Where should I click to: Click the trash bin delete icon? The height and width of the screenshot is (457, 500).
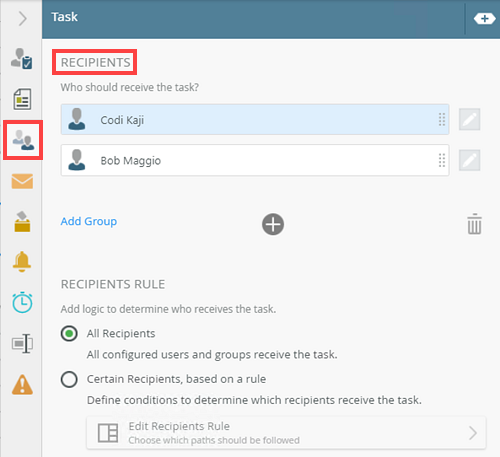(474, 224)
